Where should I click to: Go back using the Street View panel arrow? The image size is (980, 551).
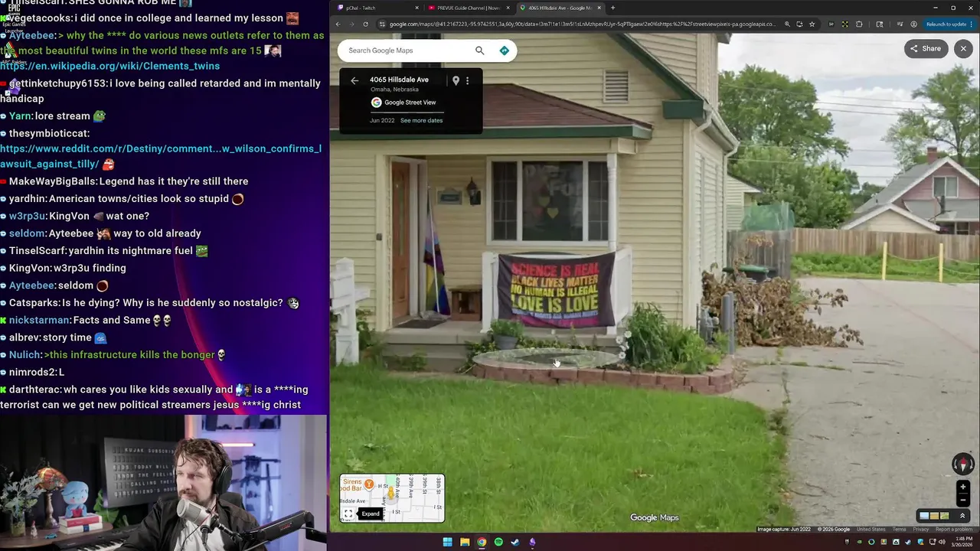(x=354, y=80)
